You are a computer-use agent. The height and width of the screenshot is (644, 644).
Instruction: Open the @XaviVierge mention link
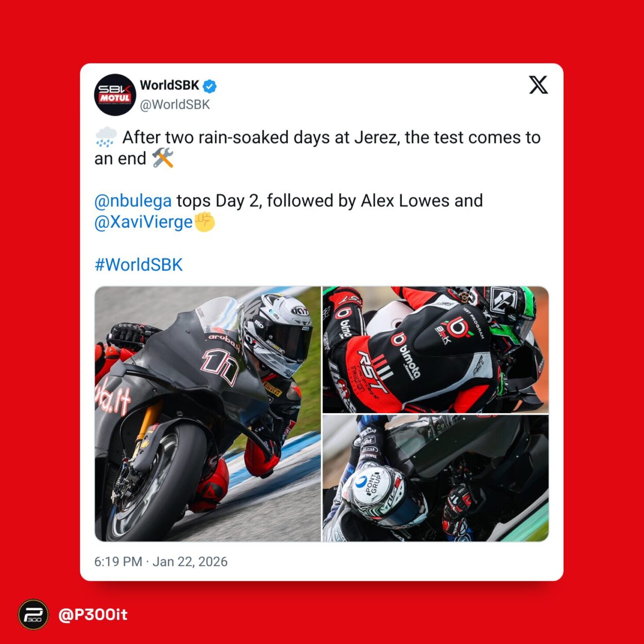pos(143,222)
